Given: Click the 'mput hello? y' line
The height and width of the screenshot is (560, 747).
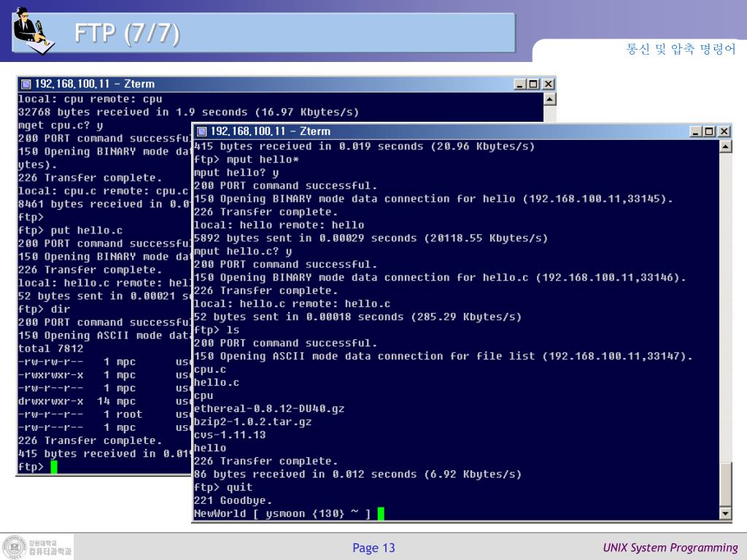Looking at the screenshot, I should [x=236, y=173].
